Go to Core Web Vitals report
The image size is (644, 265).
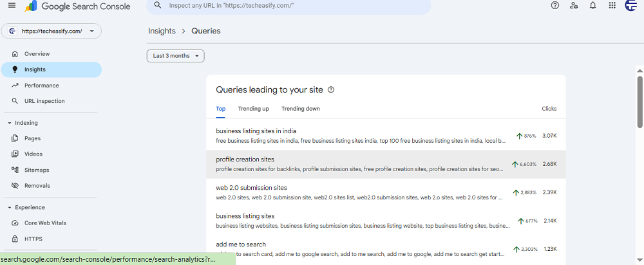pos(45,223)
